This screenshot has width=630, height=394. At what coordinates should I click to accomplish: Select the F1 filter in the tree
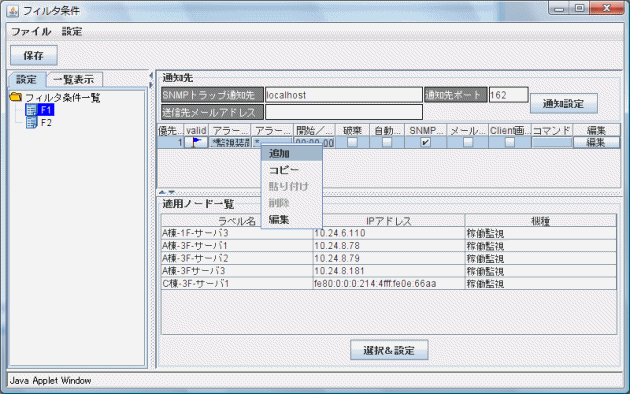click(x=46, y=110)
